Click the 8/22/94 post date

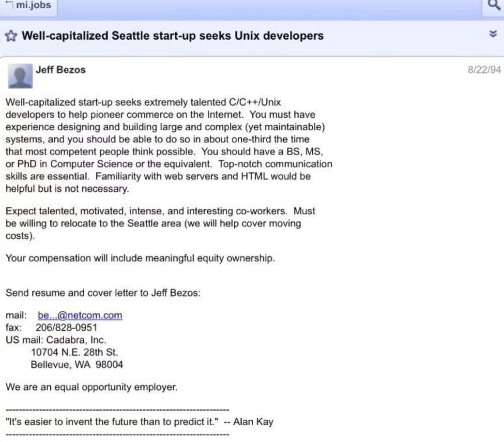point(484,70)
